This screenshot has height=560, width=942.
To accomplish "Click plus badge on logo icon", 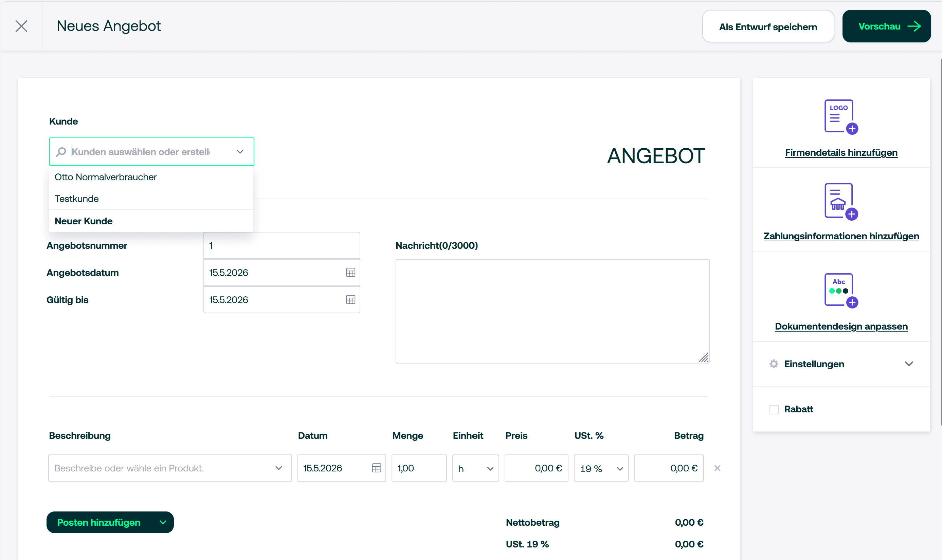I will 852,129.
